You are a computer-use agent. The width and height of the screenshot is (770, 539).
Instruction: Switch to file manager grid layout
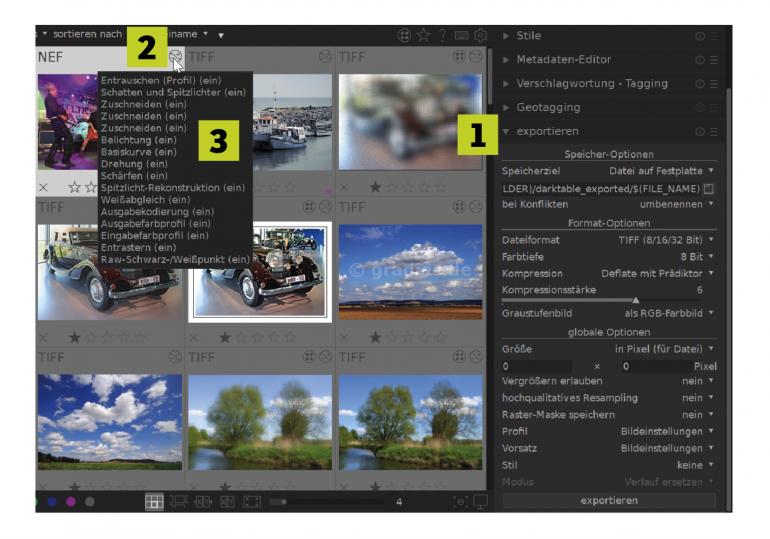[x=154, y=502]
